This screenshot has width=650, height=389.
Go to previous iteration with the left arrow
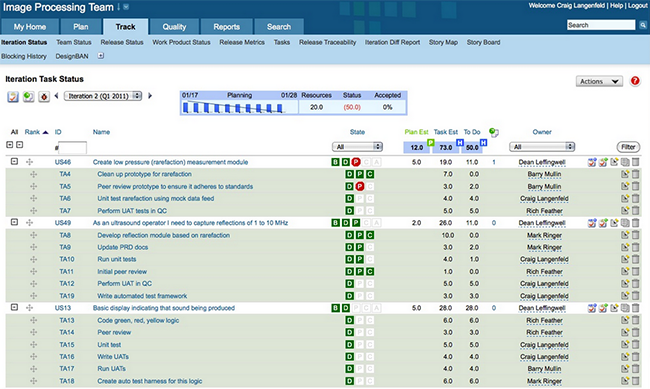[56, 96]
